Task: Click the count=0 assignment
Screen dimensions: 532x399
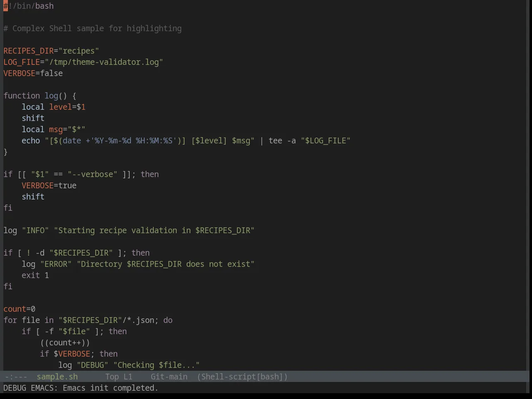Action: (x=20, y=309)
